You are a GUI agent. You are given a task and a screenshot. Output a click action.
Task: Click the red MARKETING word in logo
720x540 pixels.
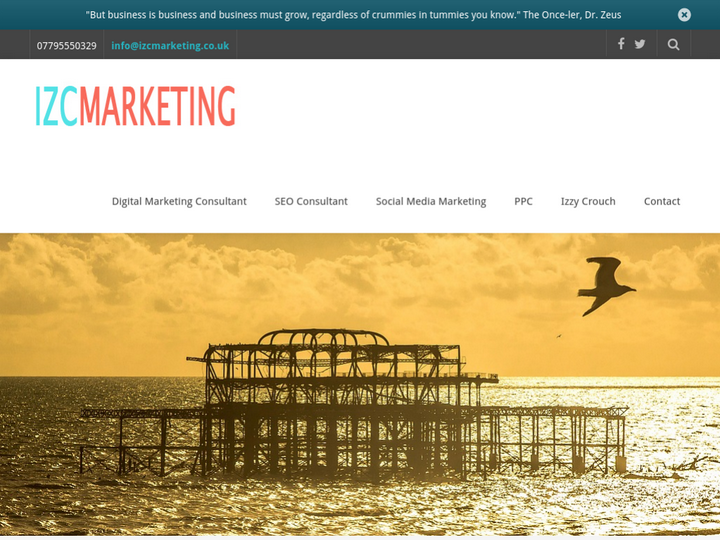pos(158,106)
